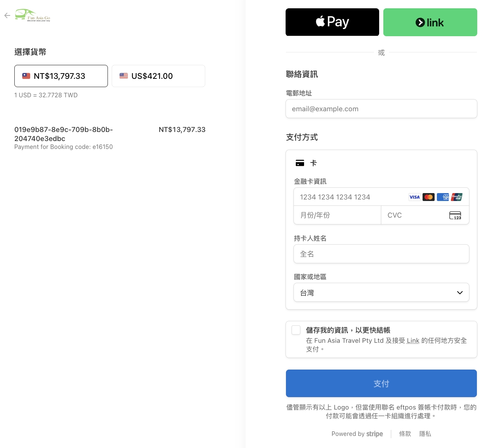
Task: Focus the card number input field
Action: pos(381,197)
